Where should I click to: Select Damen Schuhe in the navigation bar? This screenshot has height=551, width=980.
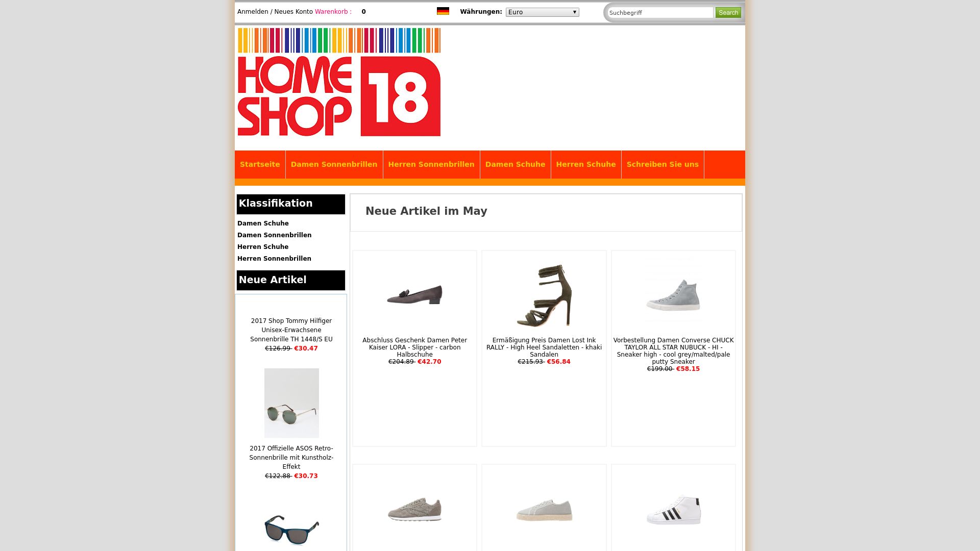click(x=515, y=164)
